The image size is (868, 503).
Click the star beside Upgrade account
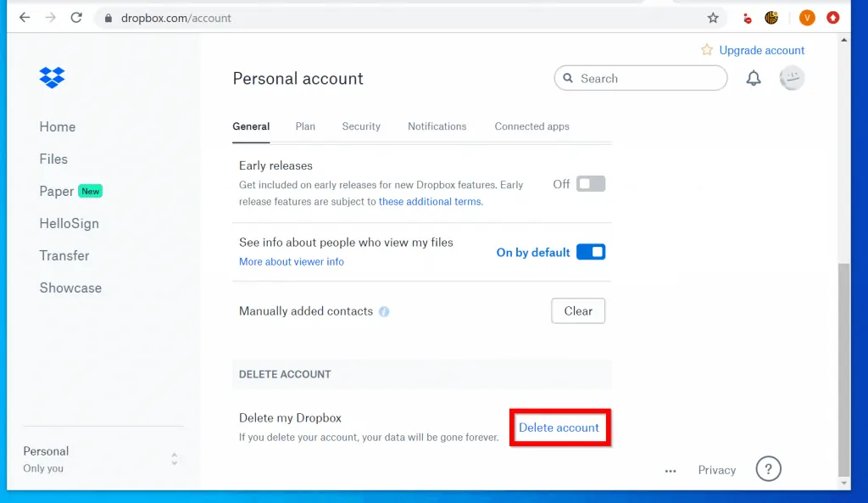coord(705,50)
